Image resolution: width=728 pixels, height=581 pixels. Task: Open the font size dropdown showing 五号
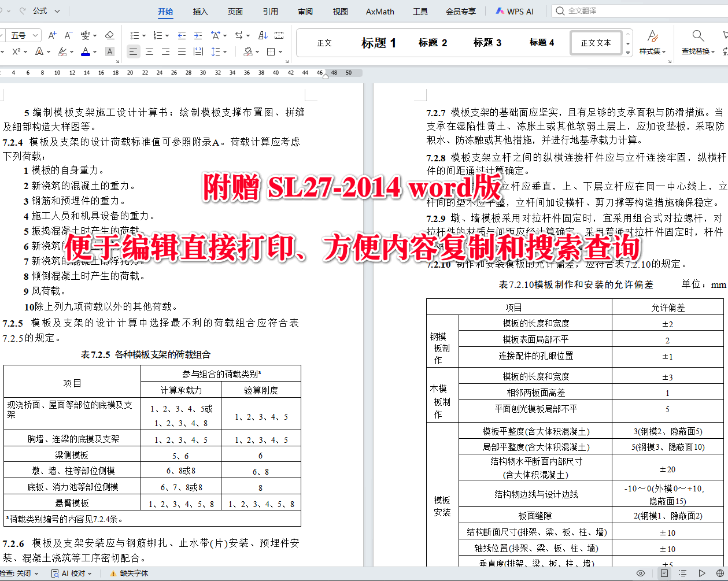[23, 35]
